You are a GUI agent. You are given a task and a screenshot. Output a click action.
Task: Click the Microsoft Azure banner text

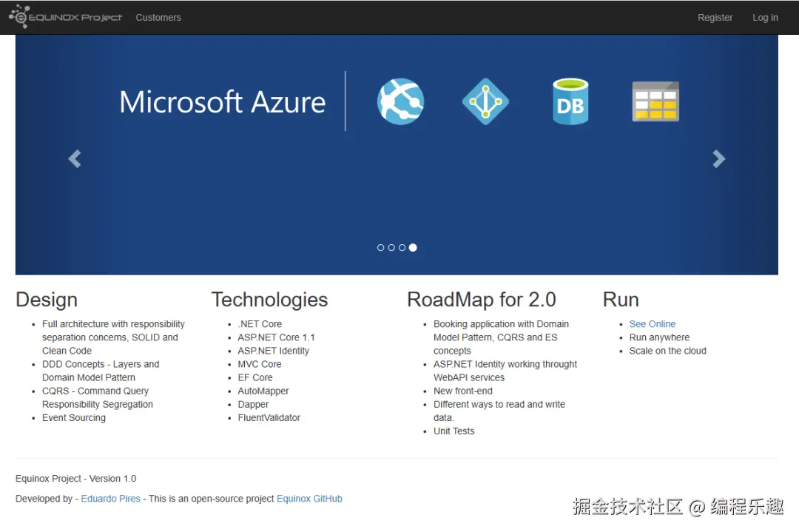tap(222, 102)
